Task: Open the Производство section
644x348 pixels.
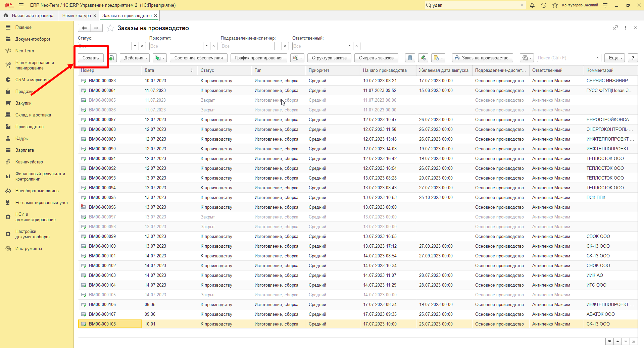Action: pyautogui.click(x=30, y=127)
